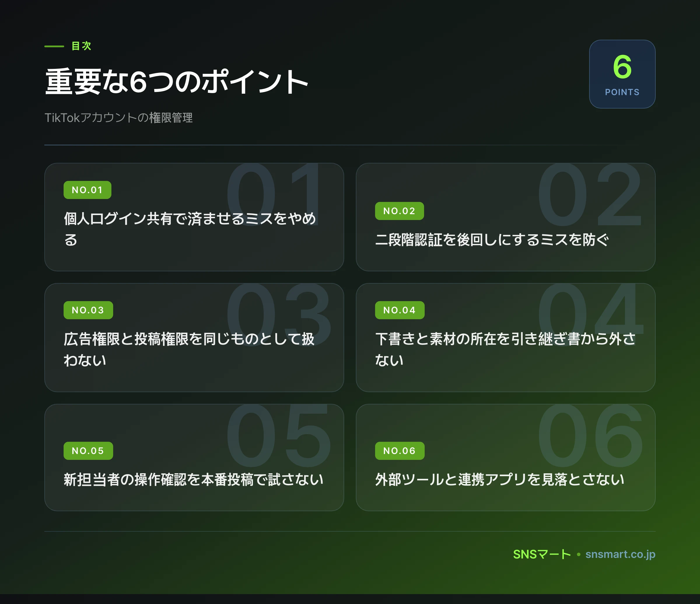This screenshot has height=604, width=700.
Task: Click the NO.01 green label
Action: click(87, 190)
